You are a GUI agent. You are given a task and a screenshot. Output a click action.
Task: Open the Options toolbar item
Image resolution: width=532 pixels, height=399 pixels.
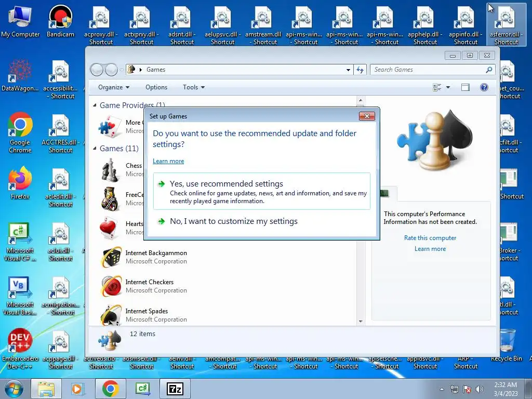click(x=156, y=87)
